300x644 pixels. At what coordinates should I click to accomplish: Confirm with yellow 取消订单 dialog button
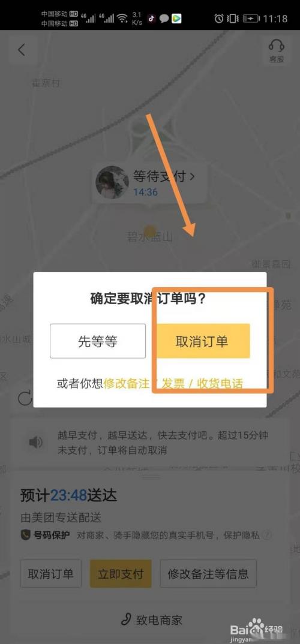click(x=203, y=341)
